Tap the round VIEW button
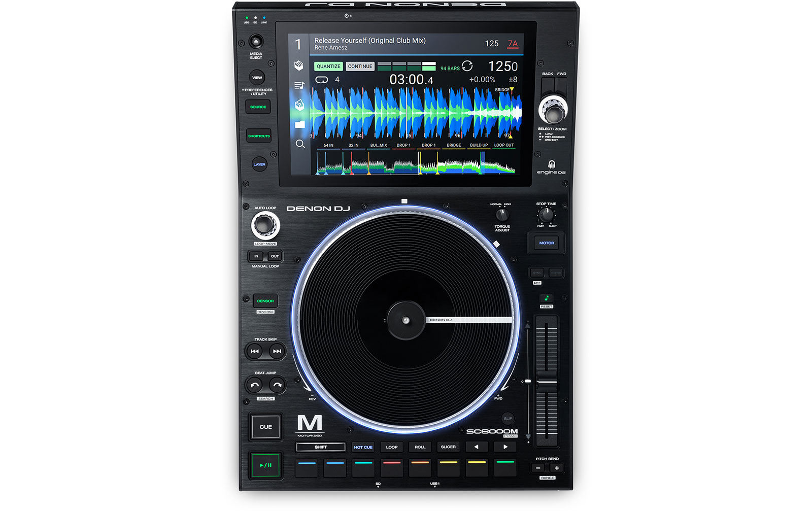 click(257, 78)
